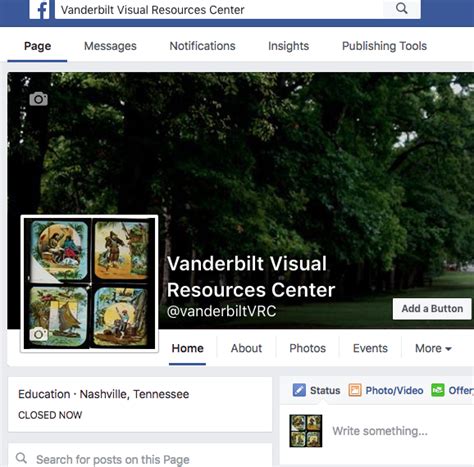Click the Photo/Video icon

pos(355,390)
